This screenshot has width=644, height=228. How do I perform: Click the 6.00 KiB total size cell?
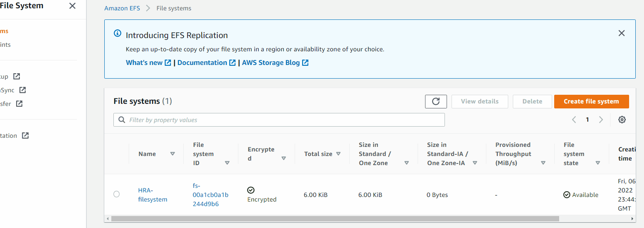pos(316,195)
